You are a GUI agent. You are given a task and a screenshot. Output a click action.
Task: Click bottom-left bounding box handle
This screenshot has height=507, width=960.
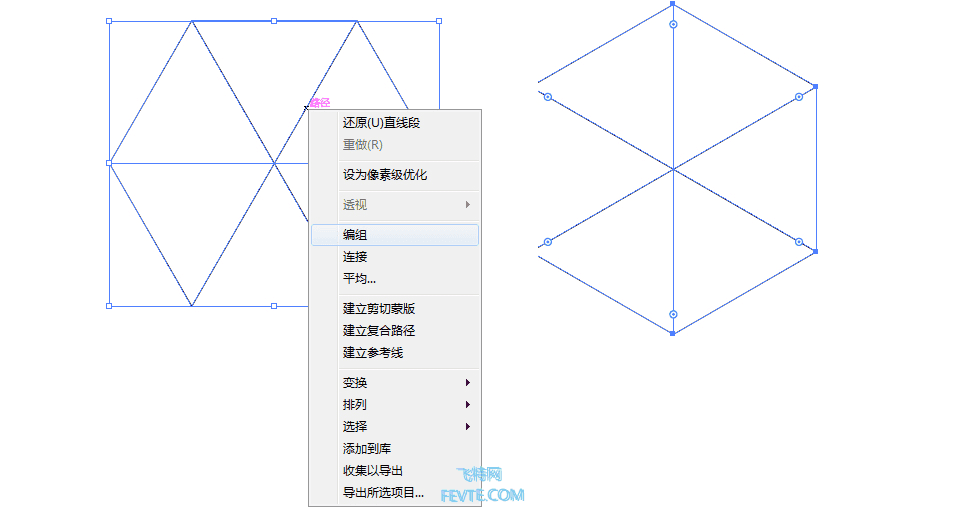click(109, 306)
